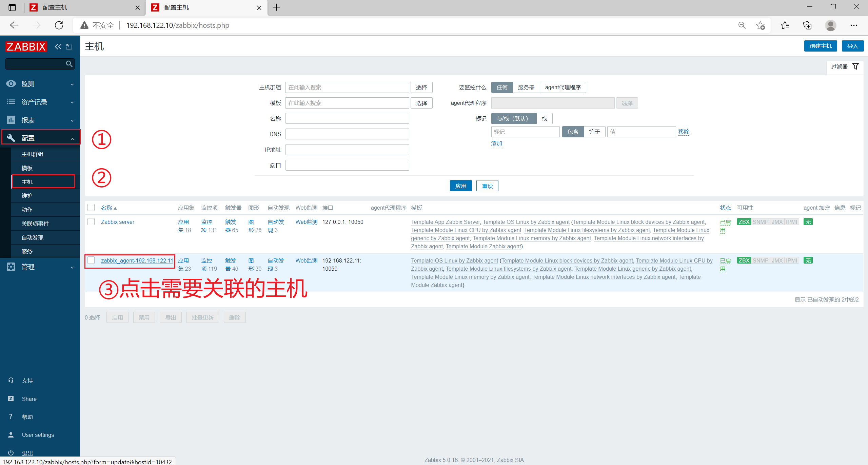
Task: Click the browser zoom magnifier icon
Action: coord(742,25)
